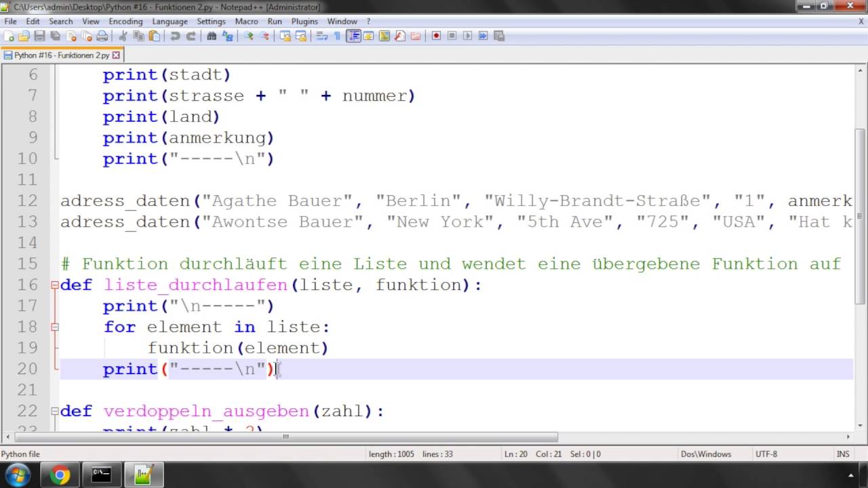This screenshot has width=868, height=488.
Task: Collapse the for-loop fold marker on line 18
Action: point(55,327)
